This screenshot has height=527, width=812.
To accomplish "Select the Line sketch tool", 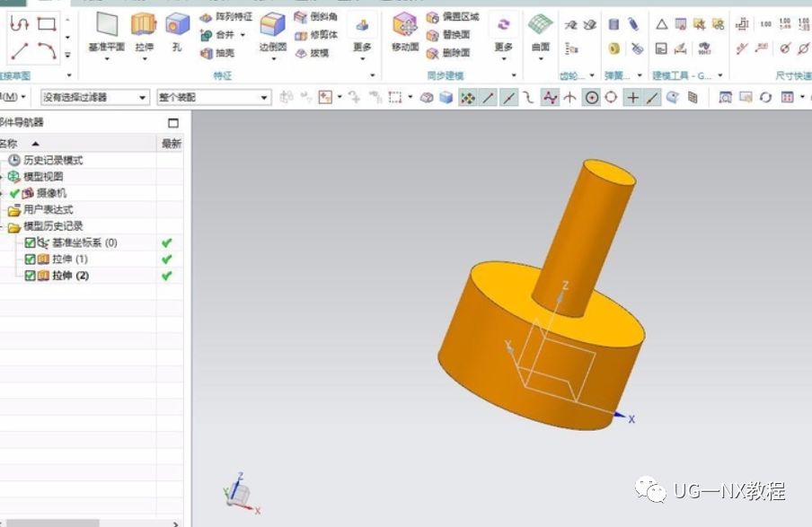I will tap(19, 50).
